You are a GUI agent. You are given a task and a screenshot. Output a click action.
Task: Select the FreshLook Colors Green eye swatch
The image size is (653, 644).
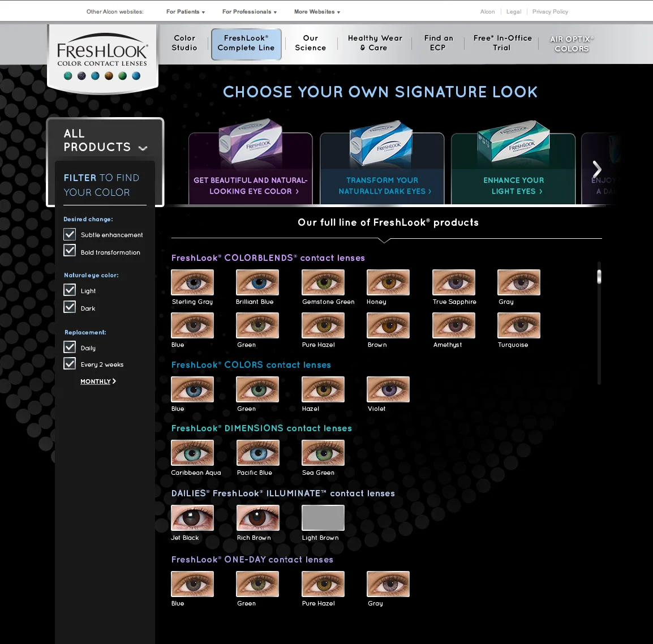tap(257, 389)
